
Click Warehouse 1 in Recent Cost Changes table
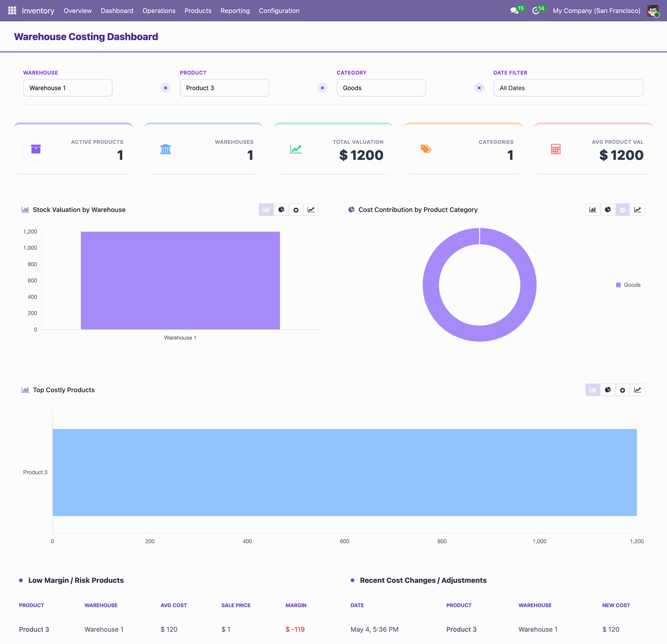[538, 629]
